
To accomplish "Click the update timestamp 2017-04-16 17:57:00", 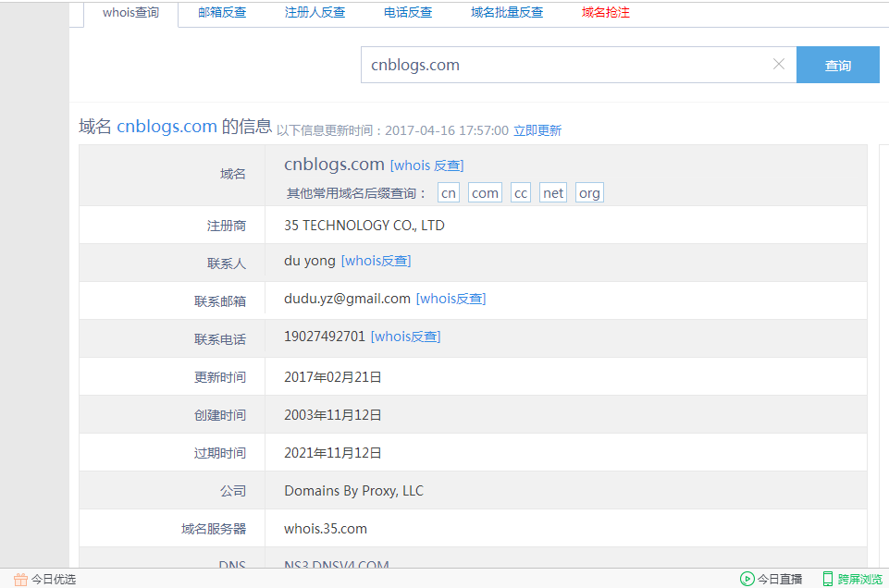I will pyautogui.click(x=447, y=131).
